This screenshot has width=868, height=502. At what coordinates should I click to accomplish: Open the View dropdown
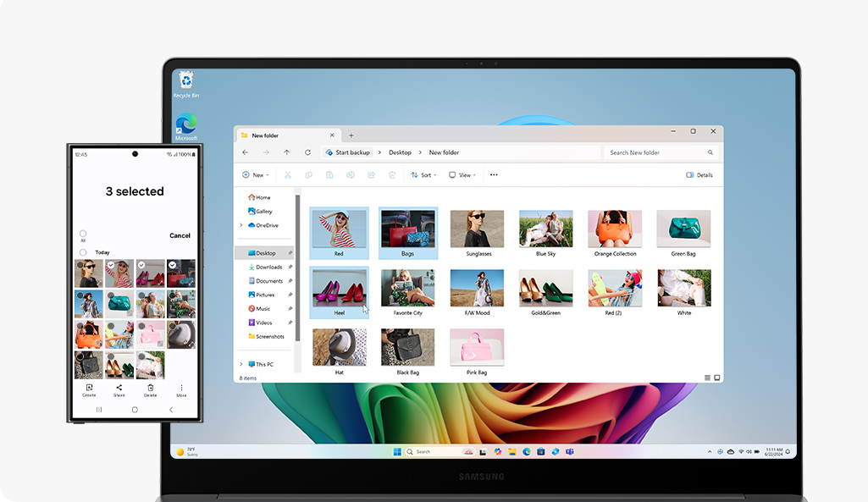[462, 175]
